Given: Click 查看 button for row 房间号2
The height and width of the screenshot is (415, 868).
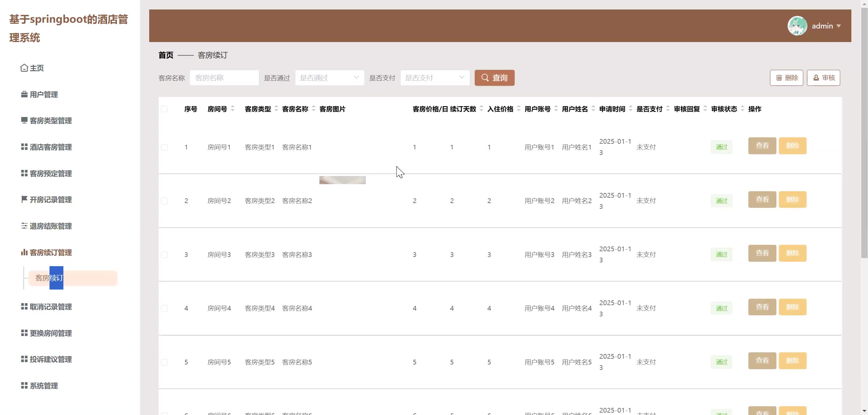Looking at the screenshot, I should click(762, 199).
